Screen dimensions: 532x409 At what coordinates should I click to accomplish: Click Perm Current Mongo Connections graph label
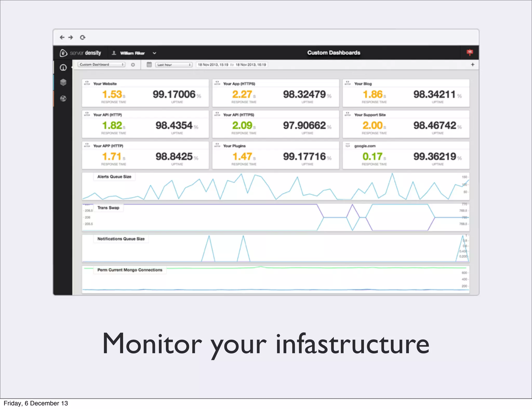coord(130,270)
